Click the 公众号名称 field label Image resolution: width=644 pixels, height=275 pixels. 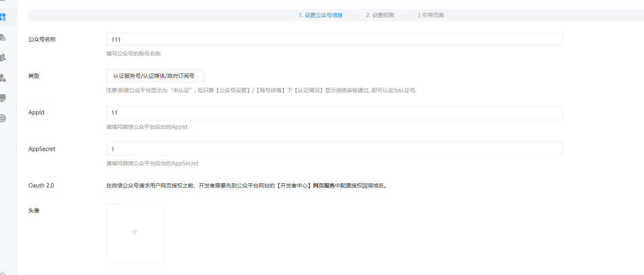coord(42,39)
